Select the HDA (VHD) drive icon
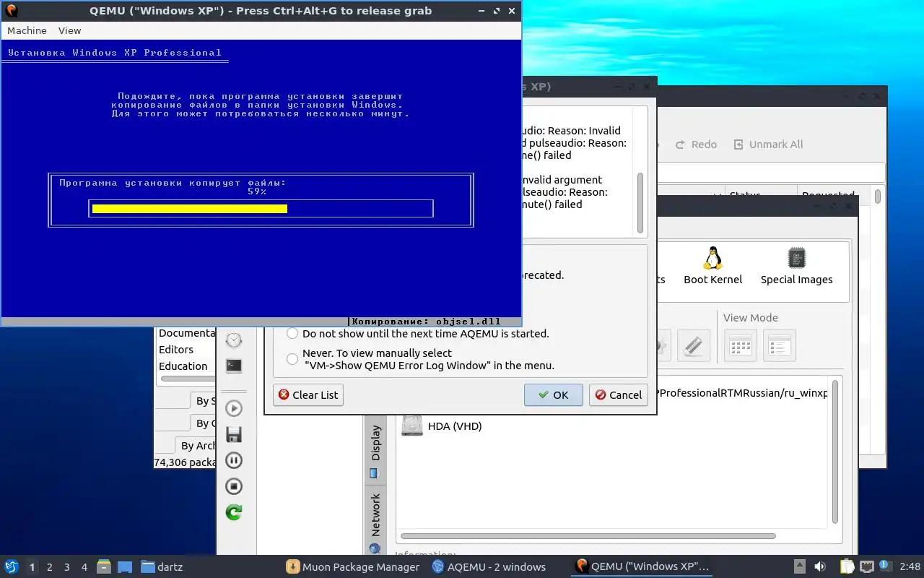 412,425
